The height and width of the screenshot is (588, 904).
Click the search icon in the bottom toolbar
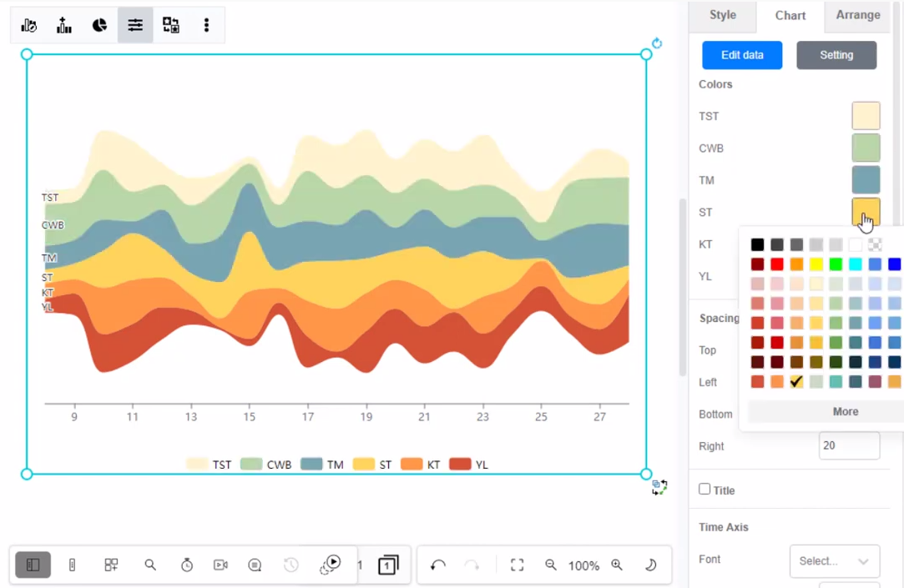(x=150, y=565)
